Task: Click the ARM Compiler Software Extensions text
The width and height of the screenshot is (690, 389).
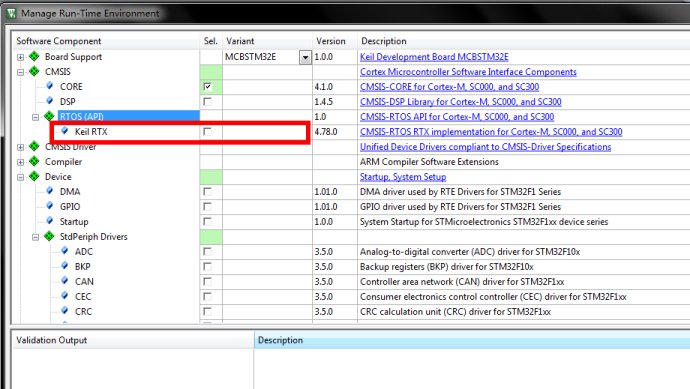Action: tap(429, 161)
